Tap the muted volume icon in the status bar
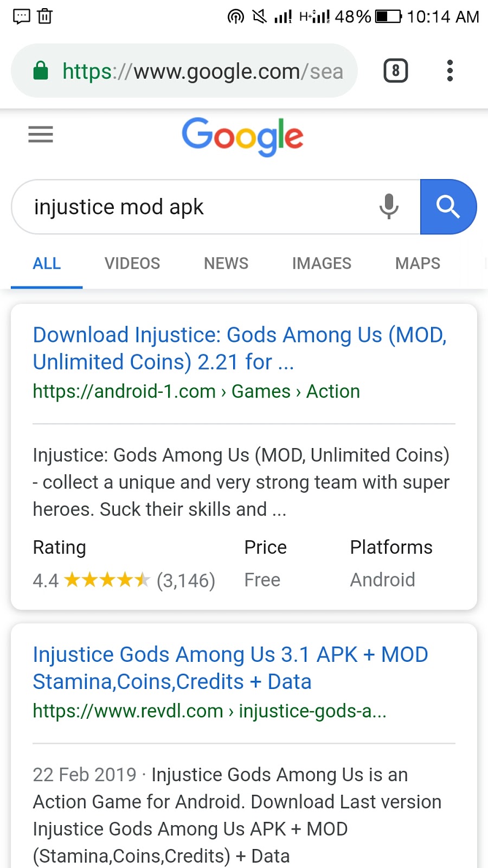This screenshot has width=488, height=868. tap(259, 16)
